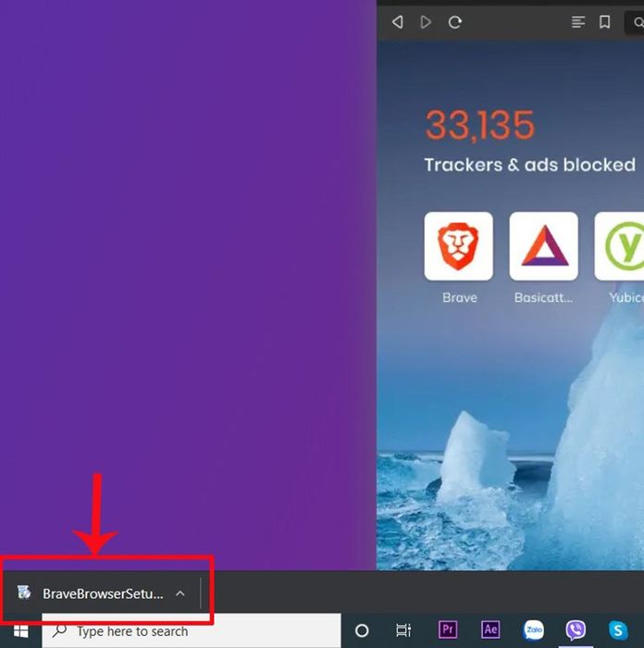Expand download options chevron for BraveBrowserSetup
Screen dimensions: 644x648
[180, 593]
